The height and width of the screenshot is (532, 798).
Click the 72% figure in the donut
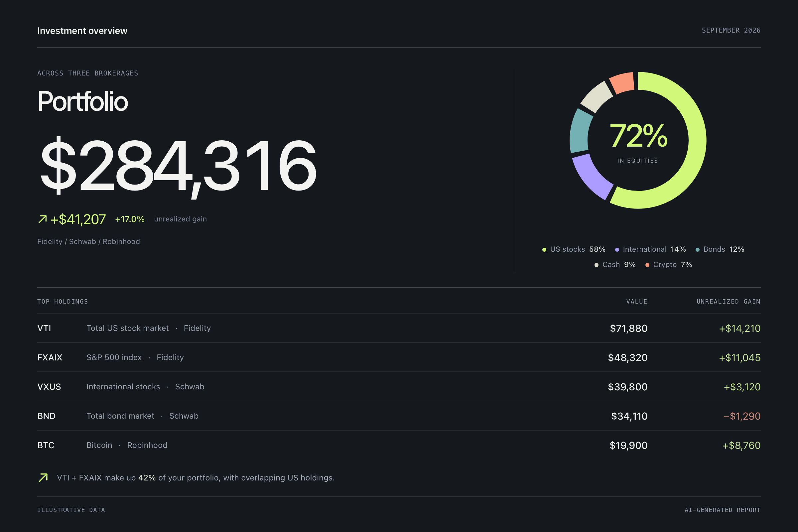click(x=638, y=136)
